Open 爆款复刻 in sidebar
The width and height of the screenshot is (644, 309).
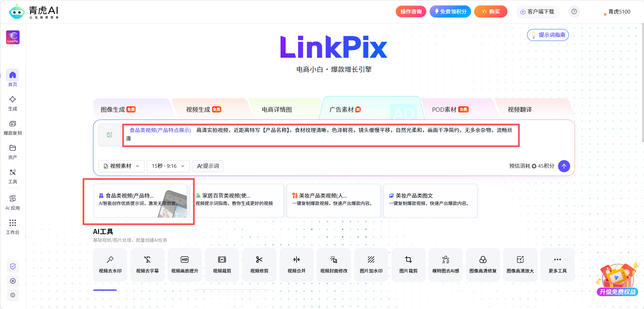click(12, 128)
